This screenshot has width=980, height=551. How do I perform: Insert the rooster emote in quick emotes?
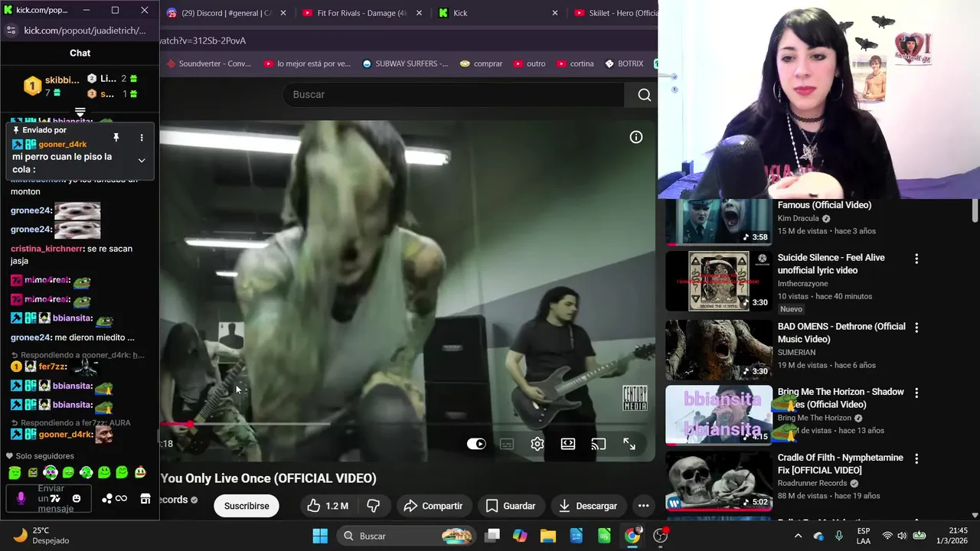point(140,473)
